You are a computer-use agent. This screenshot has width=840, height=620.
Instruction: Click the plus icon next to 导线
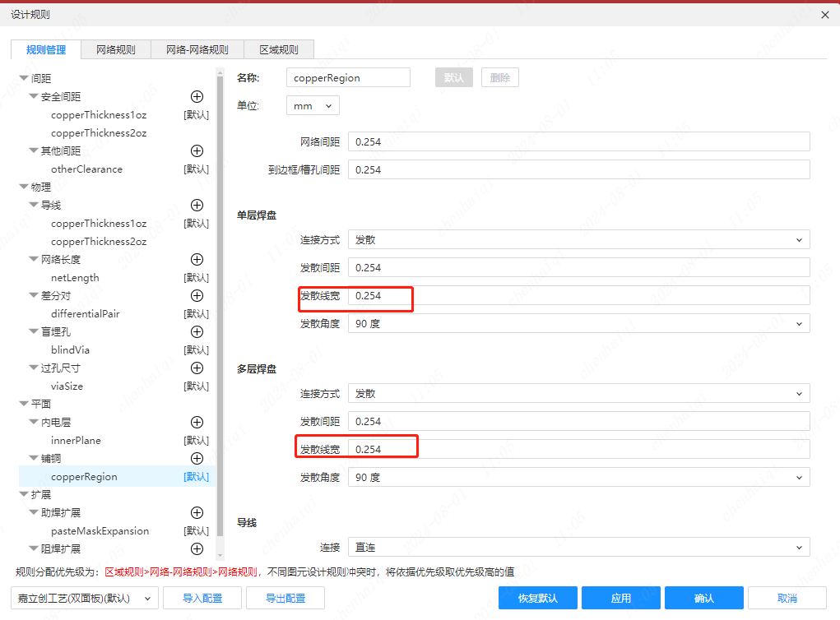[x=197, y=206]
